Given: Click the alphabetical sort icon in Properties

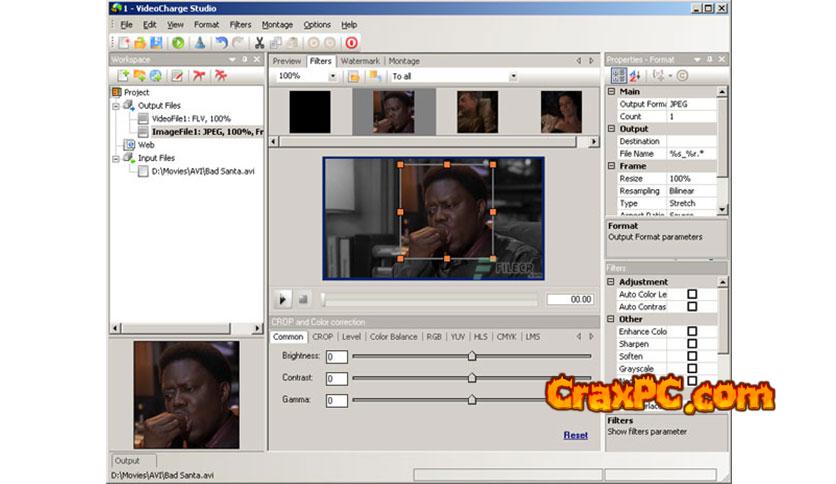Looking at the screenshot, I should 635,75.
